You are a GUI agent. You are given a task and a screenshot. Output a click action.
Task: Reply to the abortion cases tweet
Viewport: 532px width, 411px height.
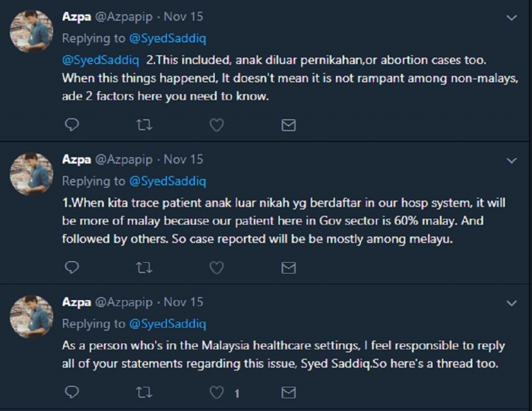click(x=71, y=125)
